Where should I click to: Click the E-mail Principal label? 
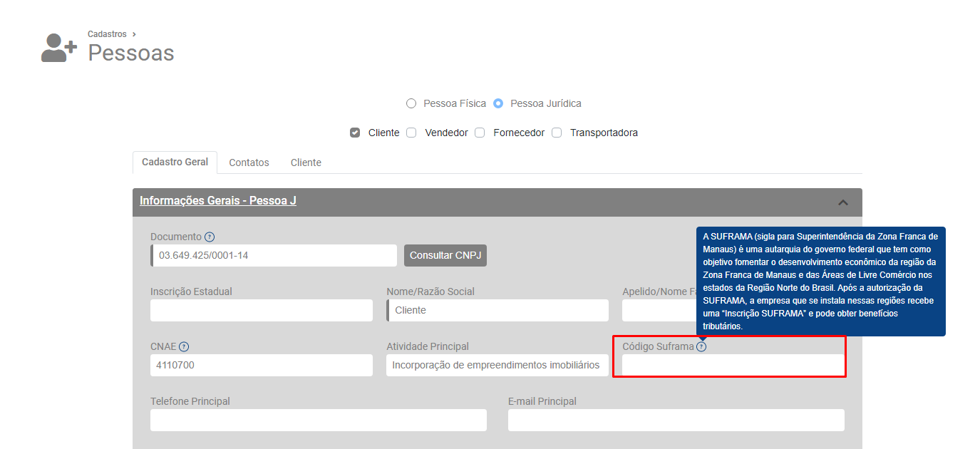pyautogui.click(x=542, y=401)
